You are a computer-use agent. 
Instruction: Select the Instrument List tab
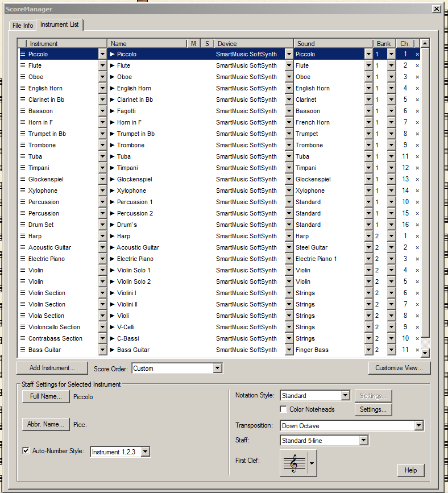[60, 25]
